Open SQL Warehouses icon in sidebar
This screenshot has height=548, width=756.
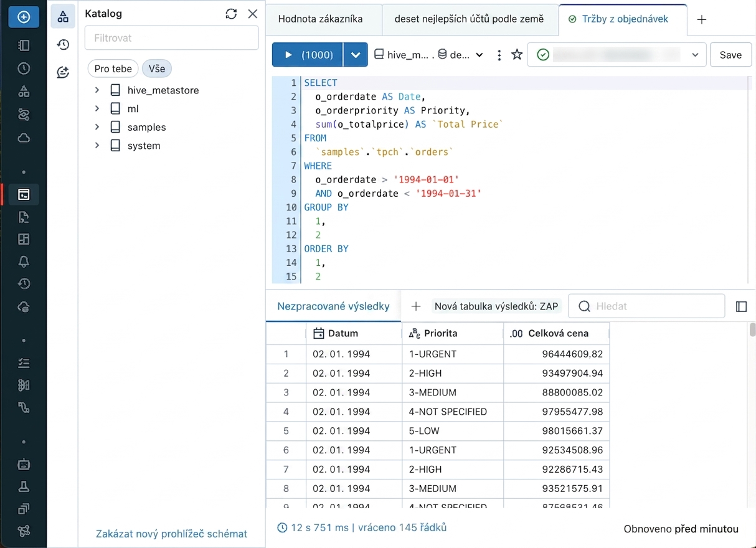coord(24,306)
